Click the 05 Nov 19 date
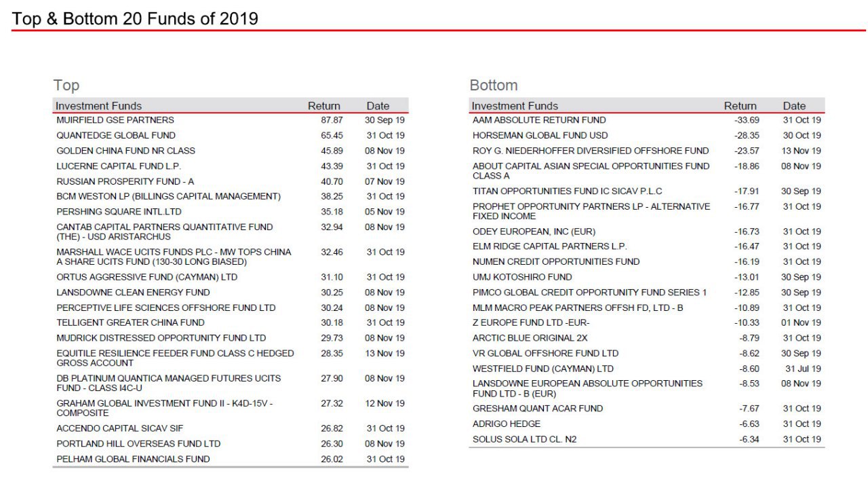The width and height of the screenshot is (868, 484). [x=384, y=212]
